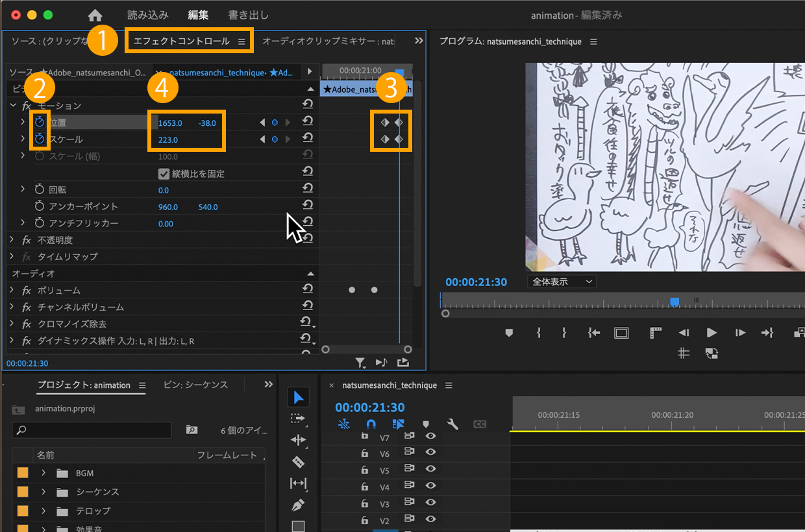Add or remove スケール keyframe
Viewport: 805px width, 532px height.
(275, 139)
